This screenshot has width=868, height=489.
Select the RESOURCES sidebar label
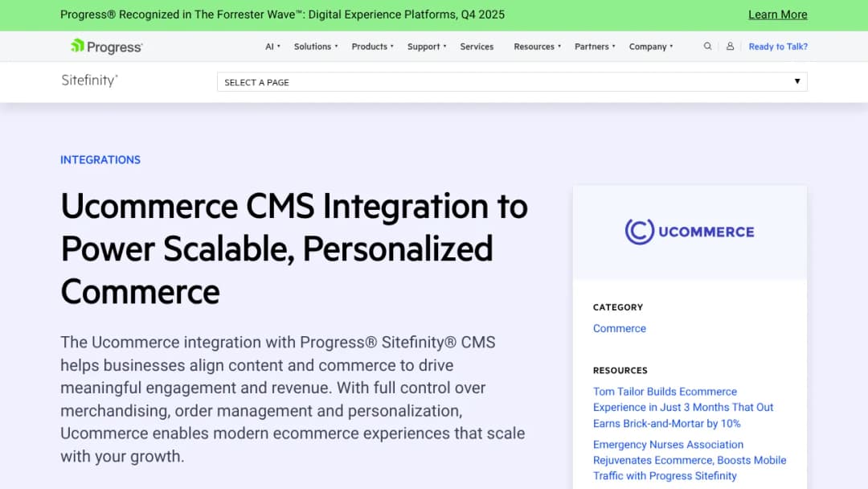point(620,371)
